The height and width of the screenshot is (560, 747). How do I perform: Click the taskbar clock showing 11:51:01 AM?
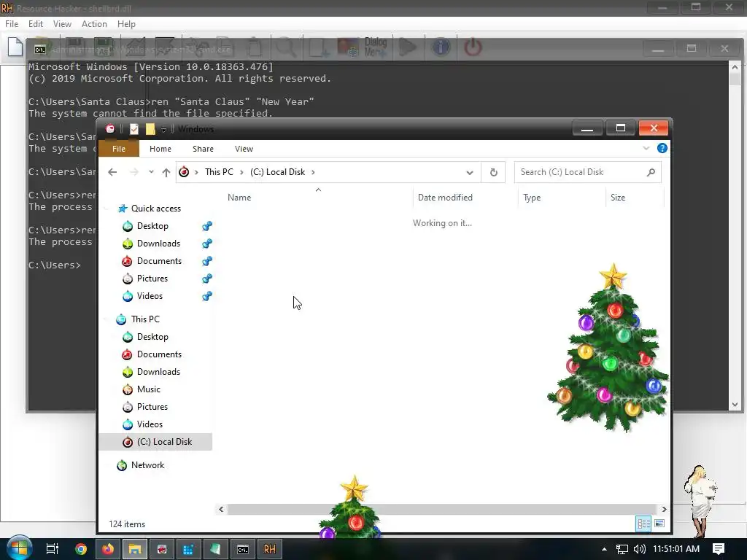[x=676, y=549]
